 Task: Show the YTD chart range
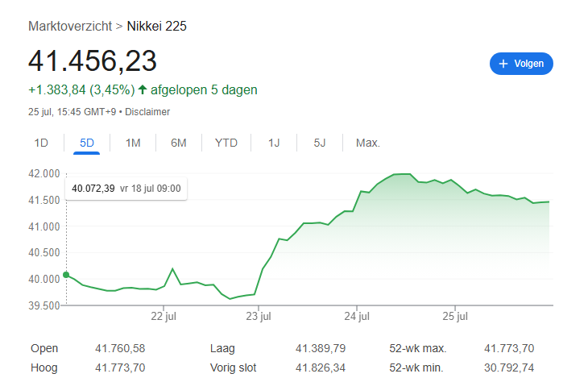(226, 143)
